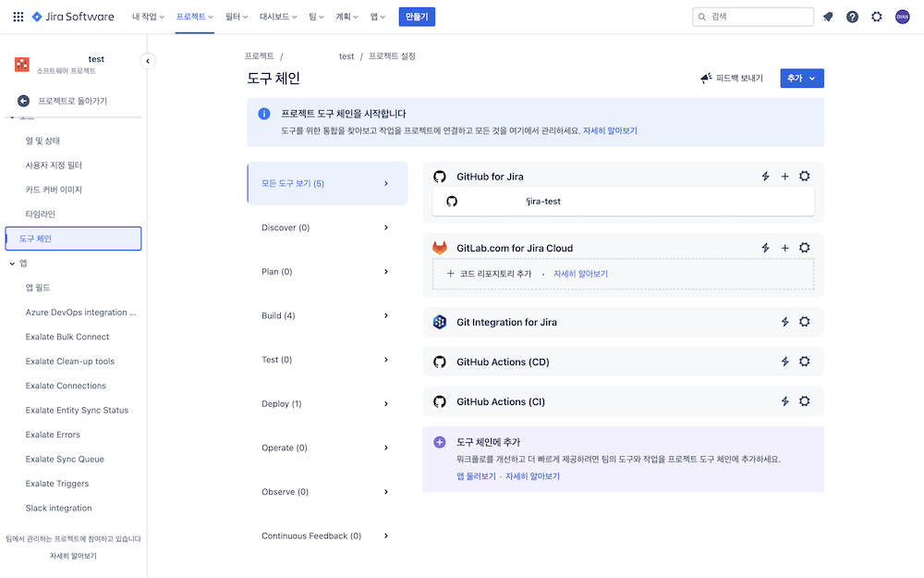This screenshot has width=924, height=578.
Task: Open GitHub for Jira settings gear
Action: click(x=805, y=176)
